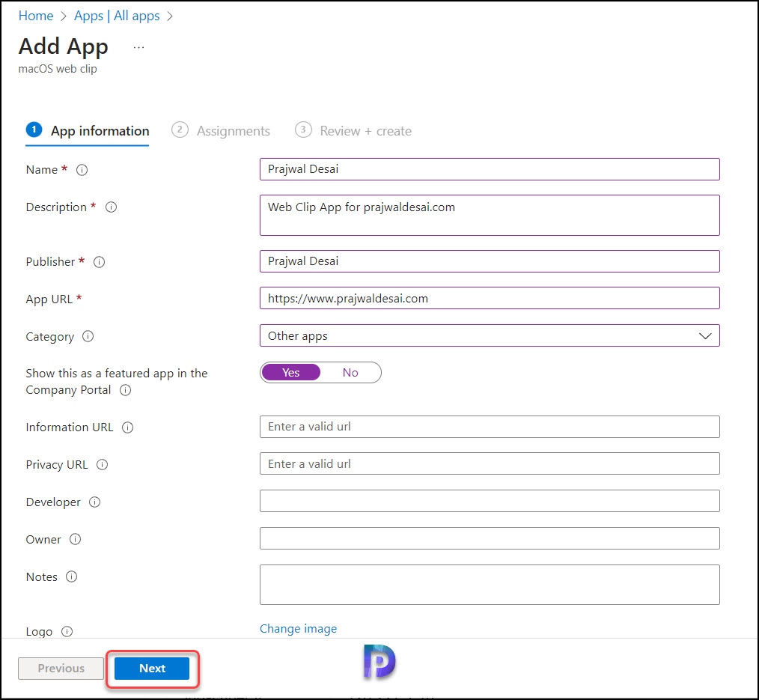Open info tooltip next to Information URL
The width and height of the screenshot is (759, 700).
(x=127, y=427)
